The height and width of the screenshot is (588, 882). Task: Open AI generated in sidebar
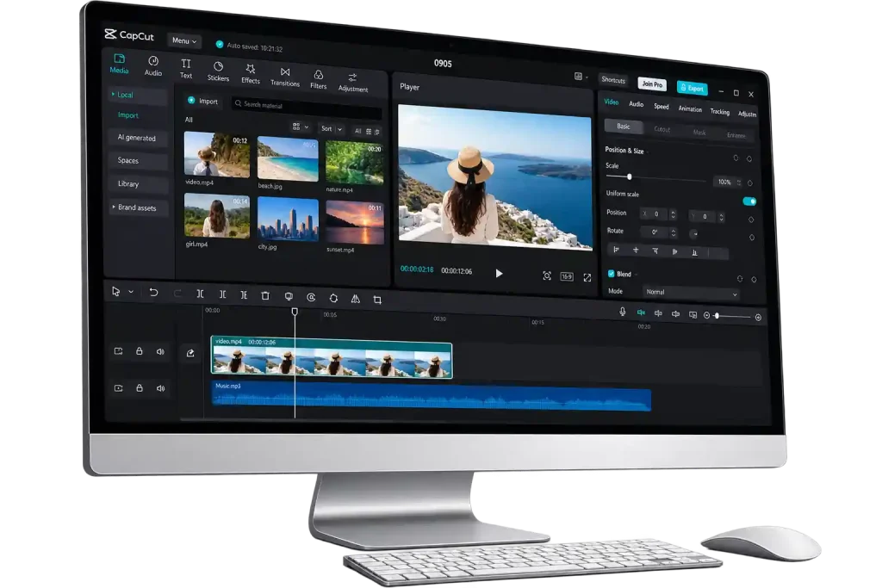click(x=137, y=137)
